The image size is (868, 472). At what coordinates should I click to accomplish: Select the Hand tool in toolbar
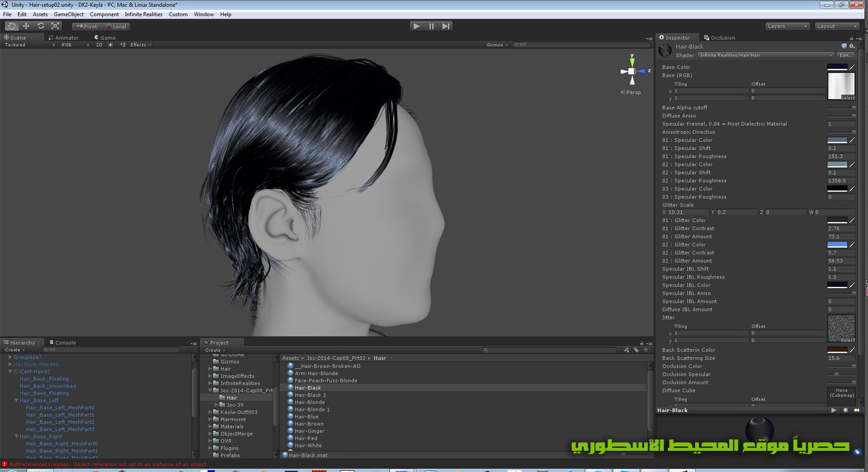point(11,26)
